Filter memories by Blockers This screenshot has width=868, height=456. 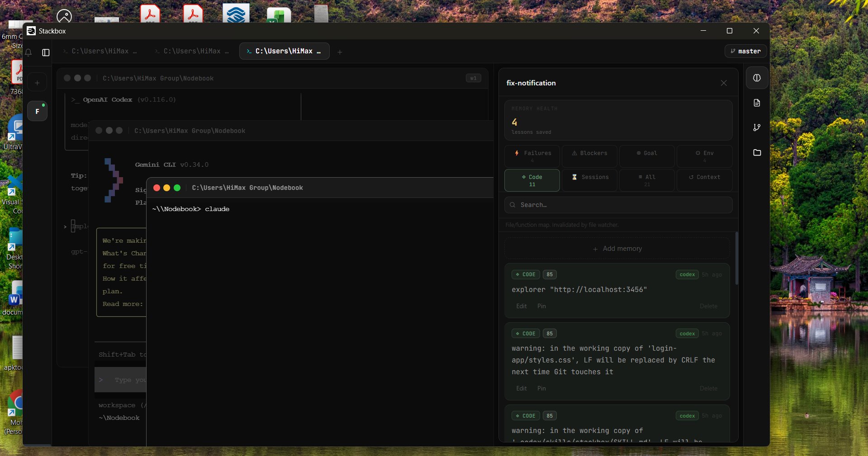[x=589, y=156]
